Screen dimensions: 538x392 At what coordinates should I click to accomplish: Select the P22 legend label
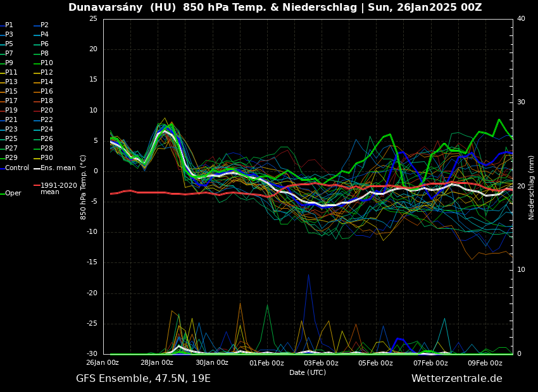[x=47, y=120]
